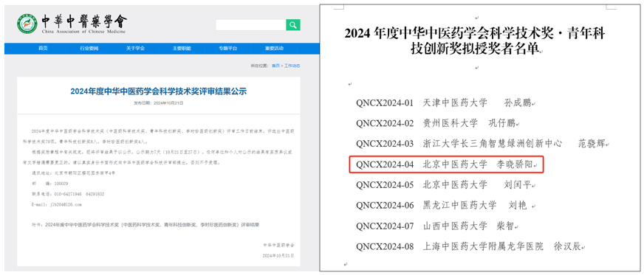Click the article title 评审结果公示
The width and height of the screenshot is (644, 275).
pos(158,91)
